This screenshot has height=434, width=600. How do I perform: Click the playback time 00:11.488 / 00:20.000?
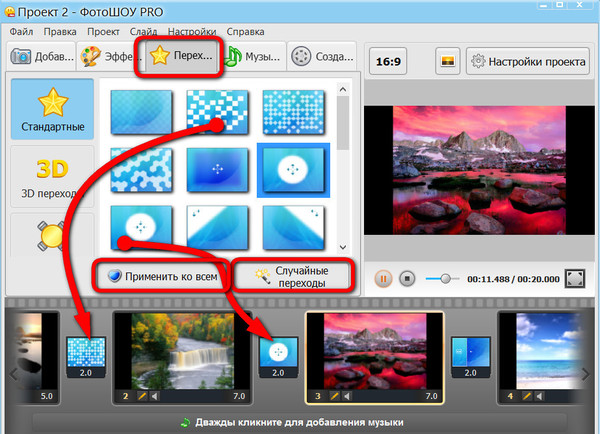(x=513, y=279)
